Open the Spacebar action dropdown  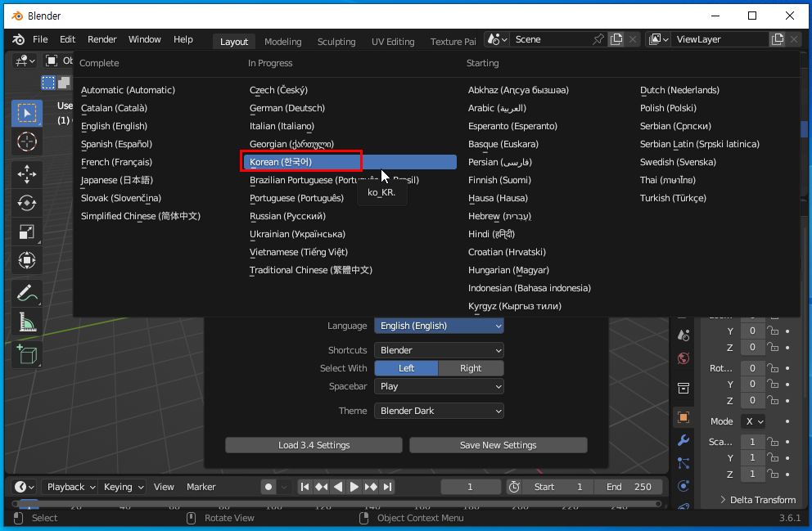point(439,386)
